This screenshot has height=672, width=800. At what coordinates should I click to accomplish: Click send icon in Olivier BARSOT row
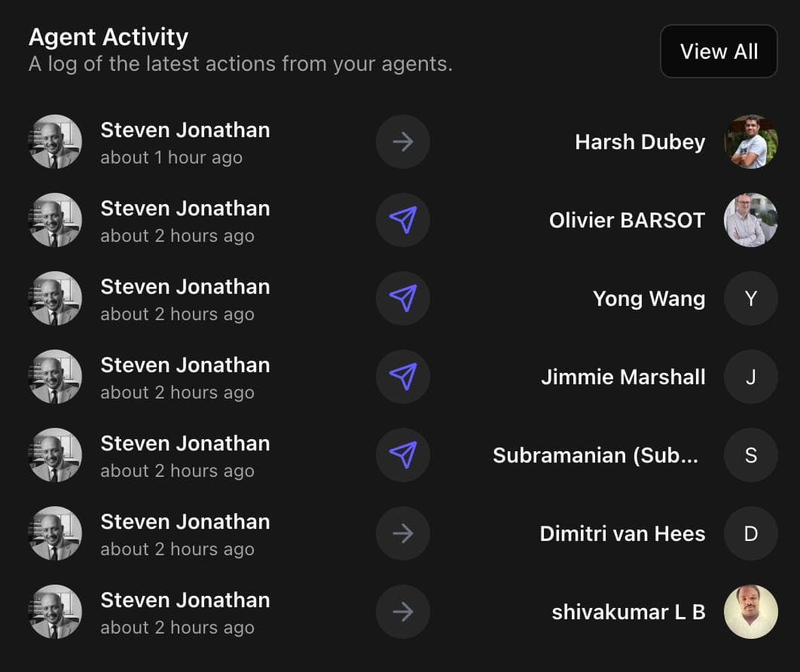click(403, 220)
